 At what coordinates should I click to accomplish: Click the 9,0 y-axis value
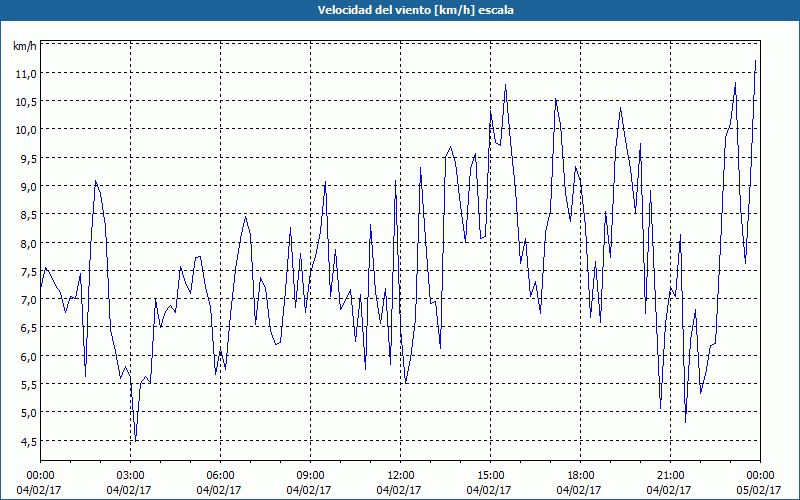coord(29,186)
